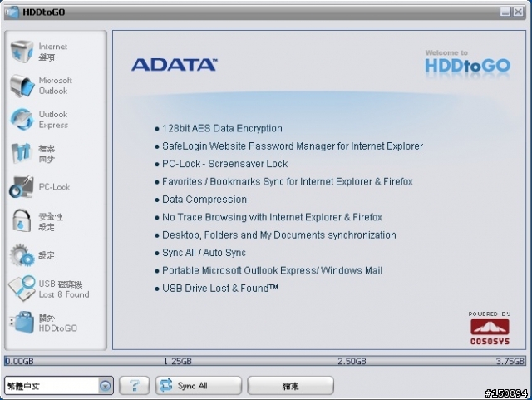Viewport: 532px width, 400px height.
Task: Click the storage capacity bar at 2.50GB
Action: 352,361
